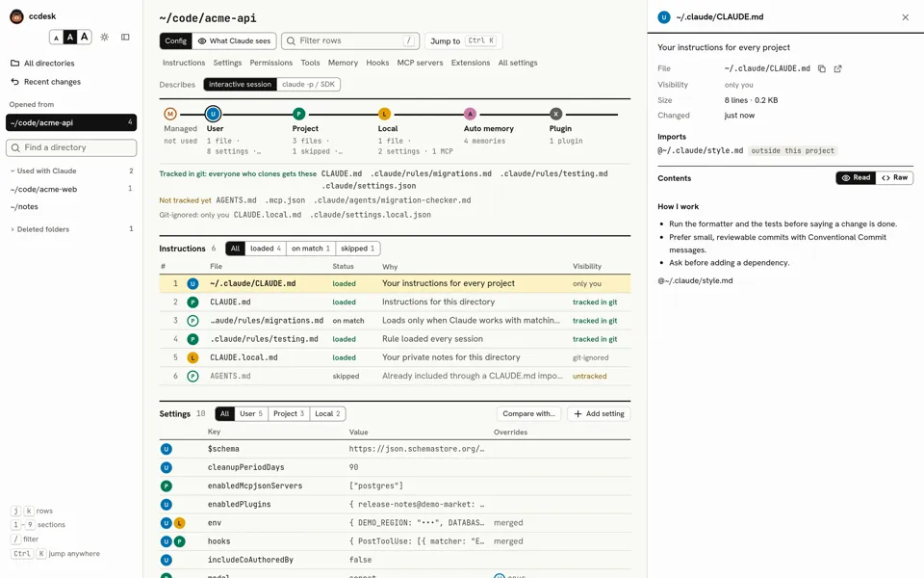The image size is (924, 578).
Task: Open ~/code/acme-web directory
Action: click(71, 190)
